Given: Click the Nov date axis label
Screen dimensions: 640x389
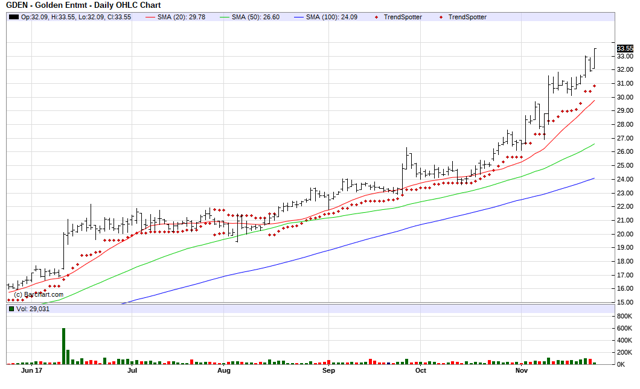Looking at the screenshot, I should click(521, 371).
